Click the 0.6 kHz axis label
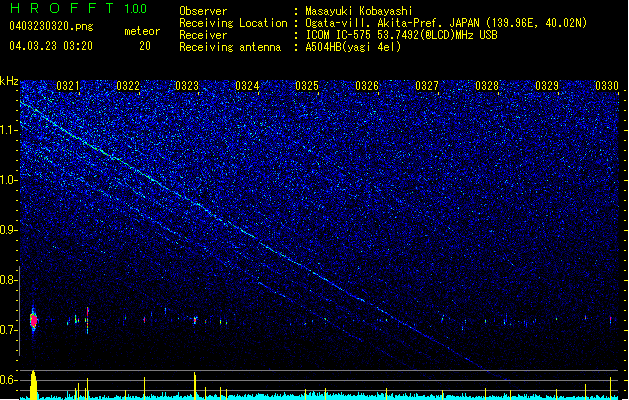 (9, 380)
